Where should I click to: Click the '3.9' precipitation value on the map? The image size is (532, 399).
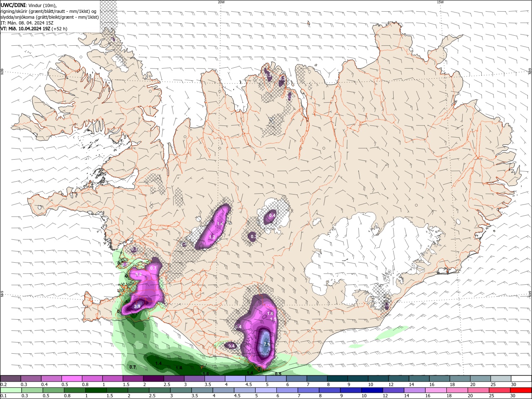point(138,306)
